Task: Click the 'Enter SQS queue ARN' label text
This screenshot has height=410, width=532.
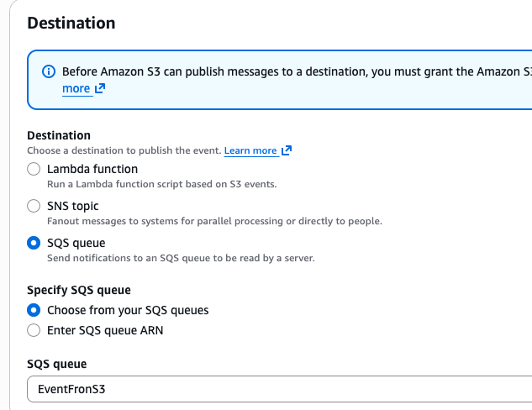Action: pos(105,330)
